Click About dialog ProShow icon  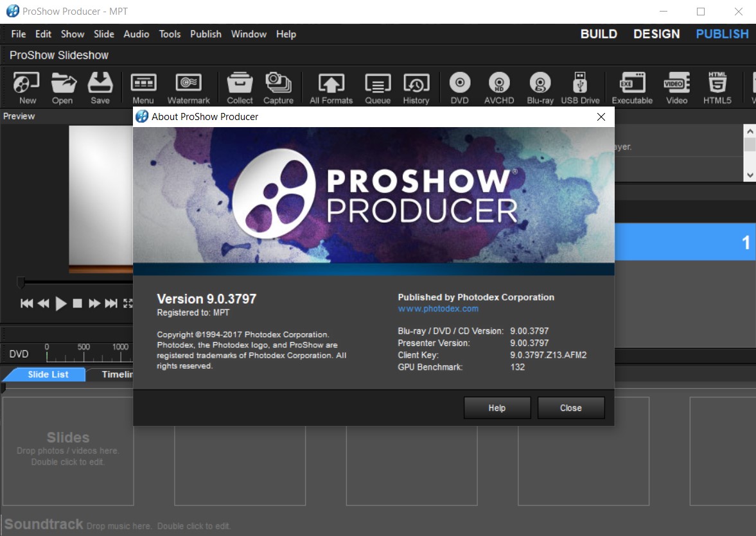point(142,116)
